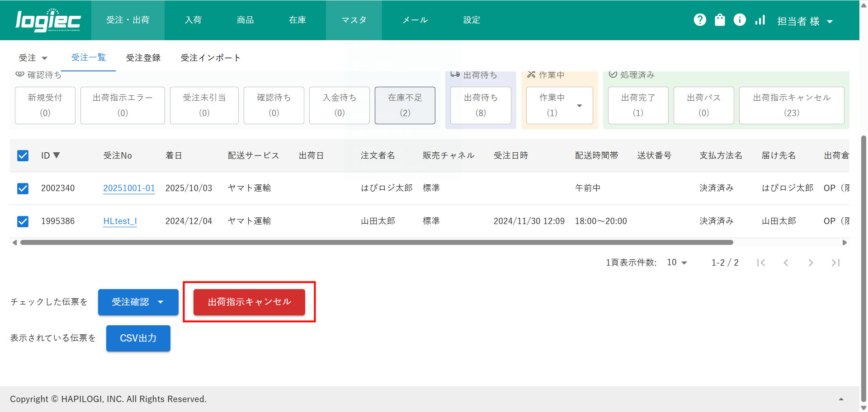Open the rows-per-page dropdown showing 10
The height and width of the screenshot is (412, 868).
(677, 262)
